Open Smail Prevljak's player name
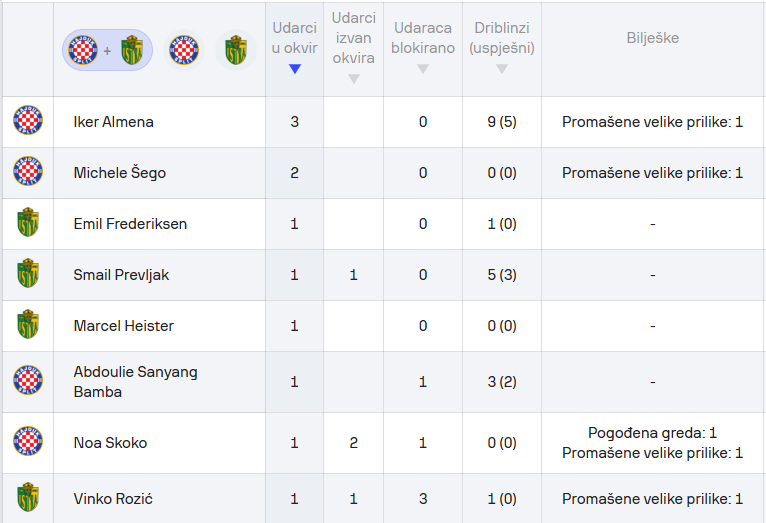Image resolution: width=766 pixels, height=523 pixels. tap(122, 275)
